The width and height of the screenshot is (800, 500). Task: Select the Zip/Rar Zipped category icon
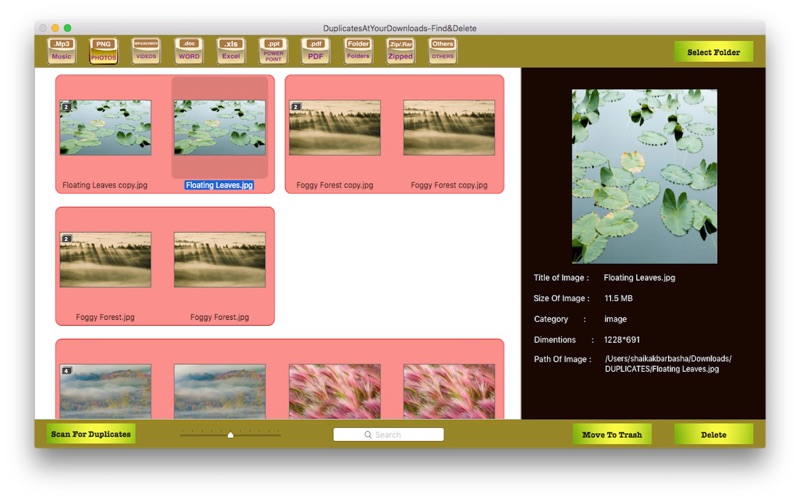(401, 51)
